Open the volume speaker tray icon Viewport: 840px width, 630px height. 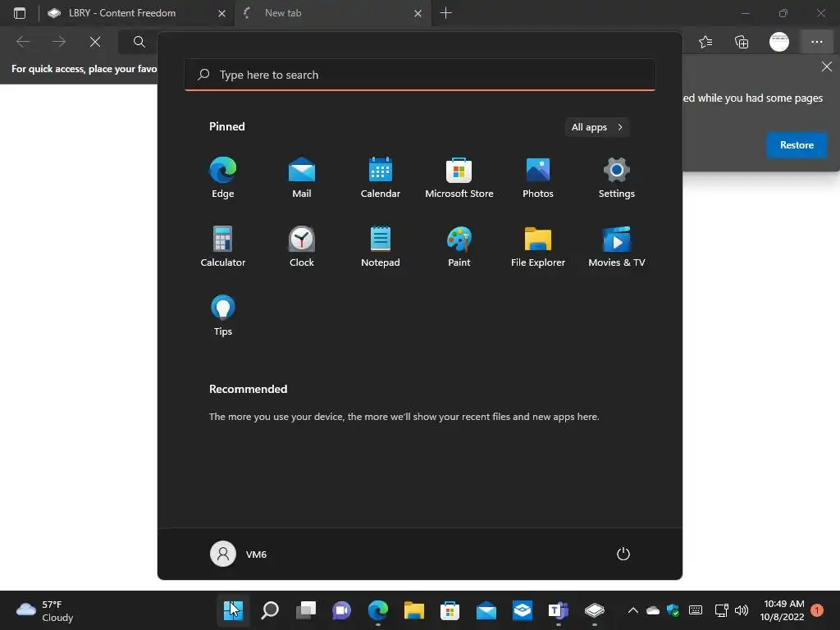pyautogui.click(x=742, y=610)
